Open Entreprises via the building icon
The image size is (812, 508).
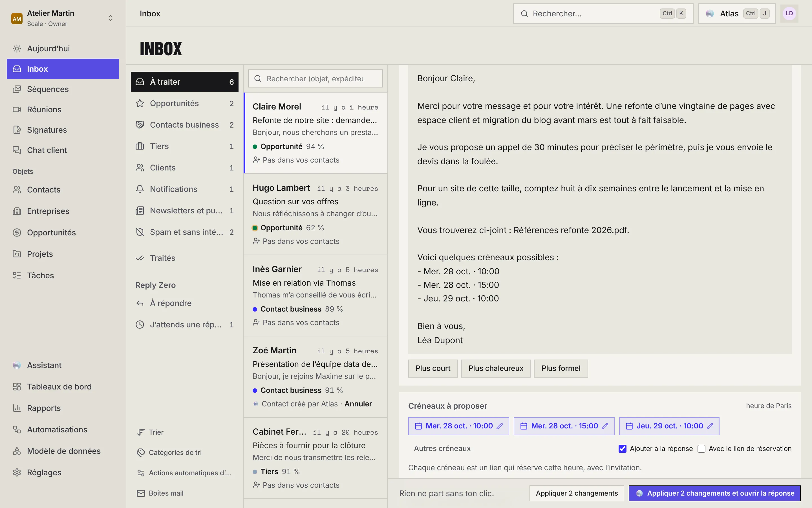pyautogui.click(x=17, y=211)
